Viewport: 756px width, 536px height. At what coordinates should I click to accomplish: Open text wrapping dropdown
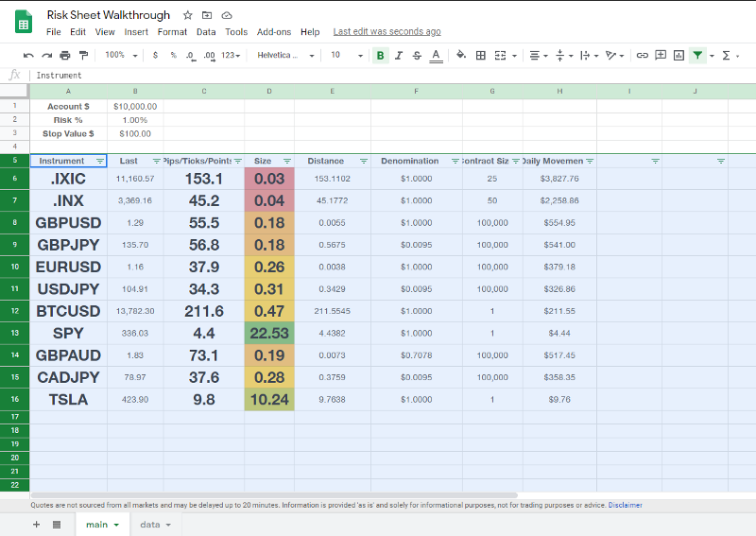589,56
